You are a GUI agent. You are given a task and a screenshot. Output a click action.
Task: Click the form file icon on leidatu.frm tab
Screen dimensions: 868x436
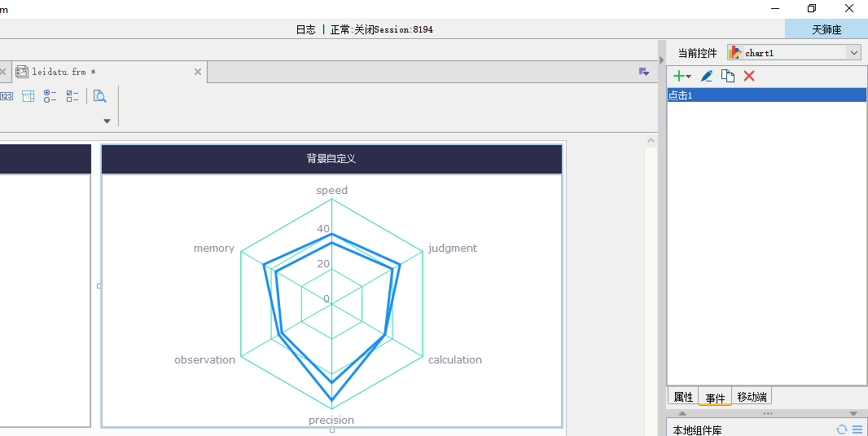click(22, 72)
